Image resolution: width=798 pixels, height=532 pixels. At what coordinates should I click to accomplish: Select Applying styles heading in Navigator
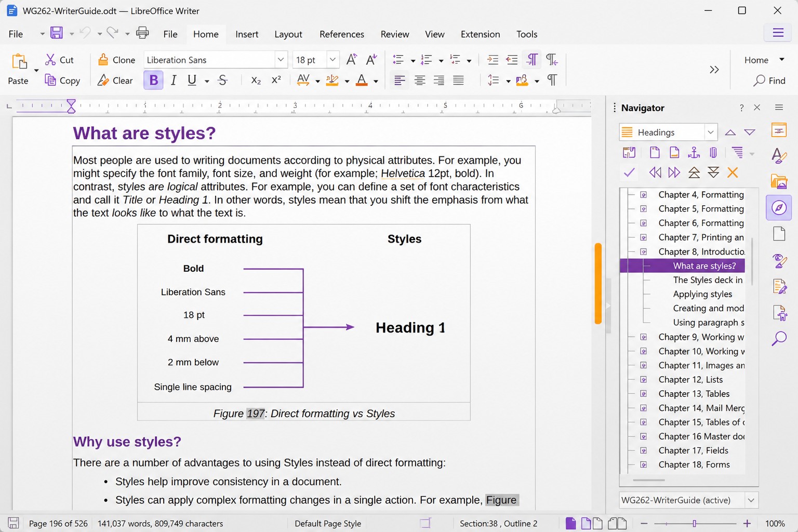[x=702, y=294]
